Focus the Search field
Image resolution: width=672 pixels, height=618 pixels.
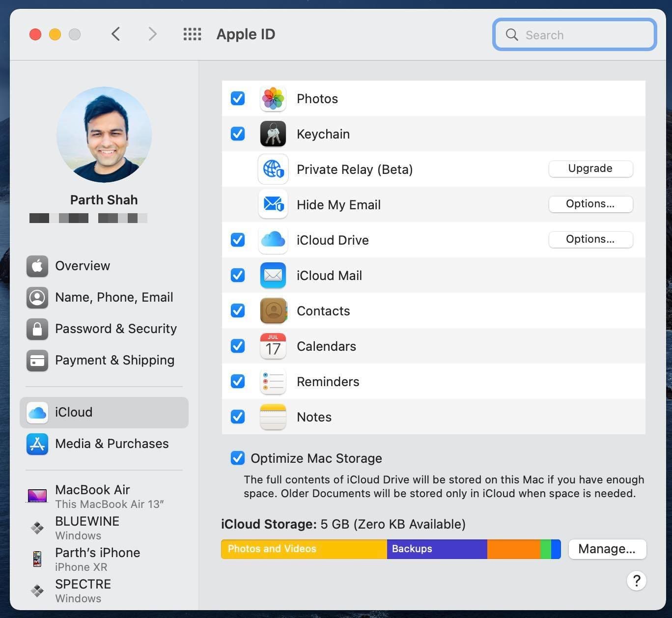click(575, 34)
